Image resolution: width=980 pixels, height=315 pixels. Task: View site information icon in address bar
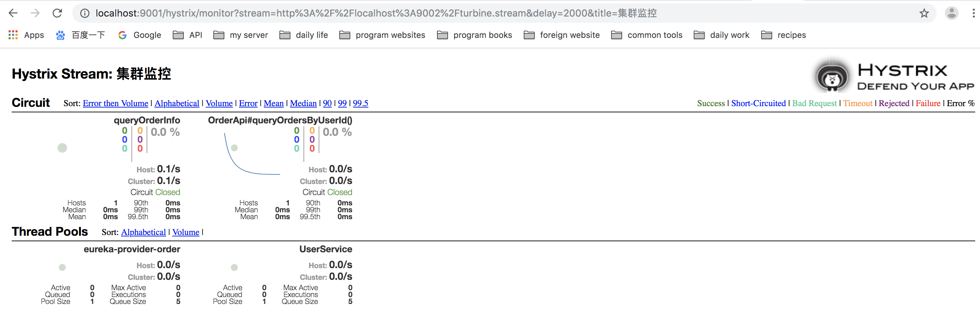pyautogui.click(x=85, y=13)
